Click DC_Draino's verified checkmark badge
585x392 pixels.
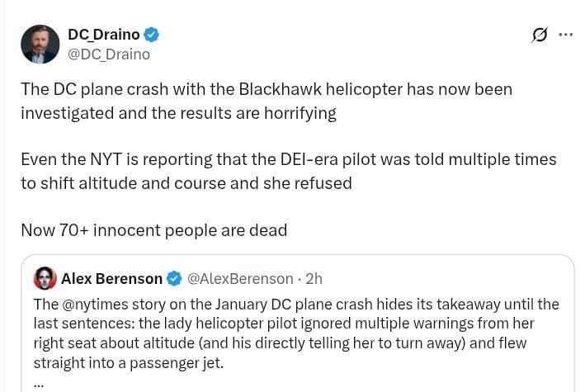coord(152,35)
